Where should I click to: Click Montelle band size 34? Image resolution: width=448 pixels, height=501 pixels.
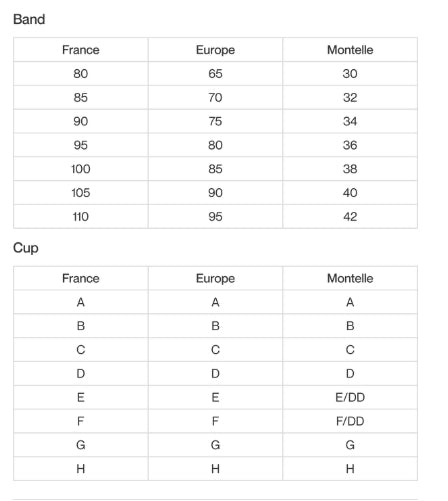pyautogui.click(x=350, y=121)
